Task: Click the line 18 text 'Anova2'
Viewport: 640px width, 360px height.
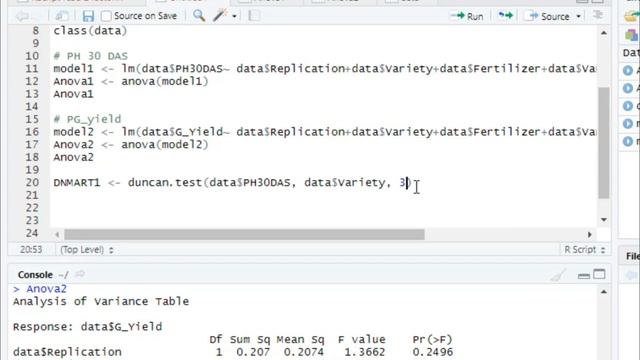Action: (x=73, y=157)
